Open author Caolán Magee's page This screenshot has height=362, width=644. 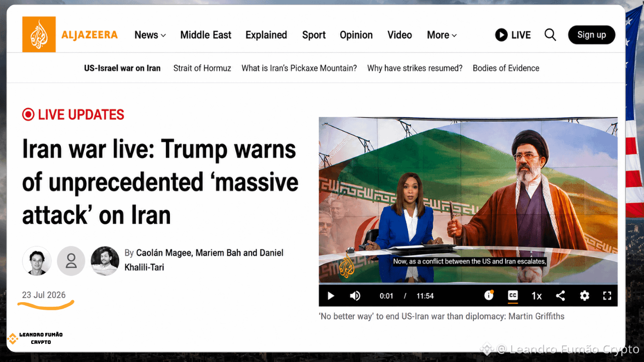[164, 252]
